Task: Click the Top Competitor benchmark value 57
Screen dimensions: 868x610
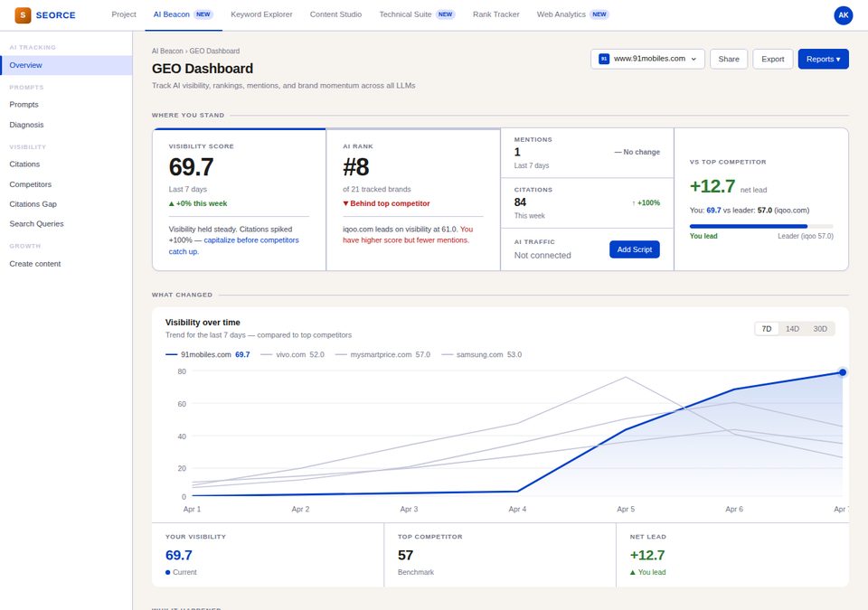Action: coord(405,555)
